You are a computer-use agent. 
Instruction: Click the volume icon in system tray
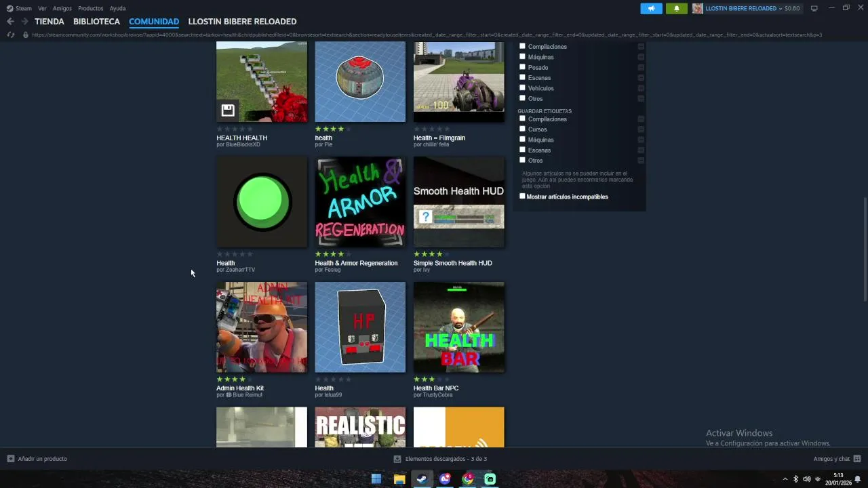tap(806, 479)
